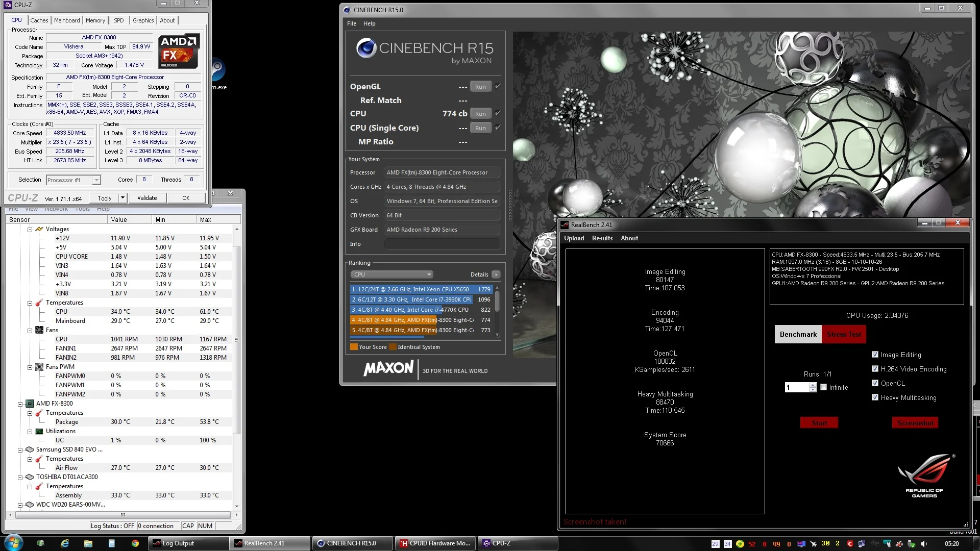The height and width of the screenshot is (551, 980).
Task: Click the Safely Remove Hardware tray icon
Action: 912,544
